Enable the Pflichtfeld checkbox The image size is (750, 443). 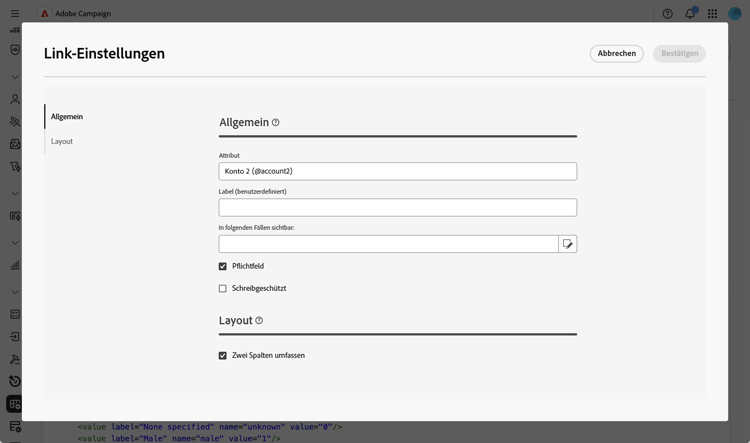point(222,266)
